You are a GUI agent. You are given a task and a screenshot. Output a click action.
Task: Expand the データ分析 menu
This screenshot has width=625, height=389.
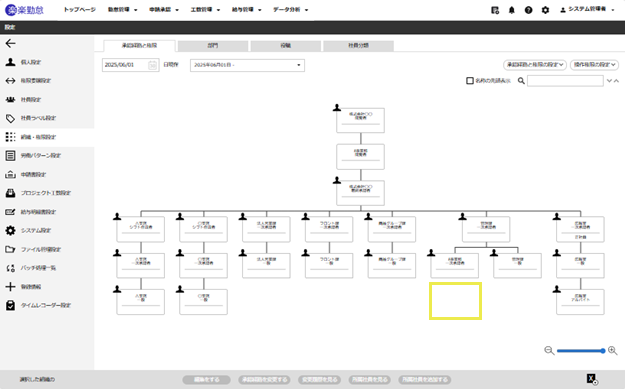[x=291, y=10]
